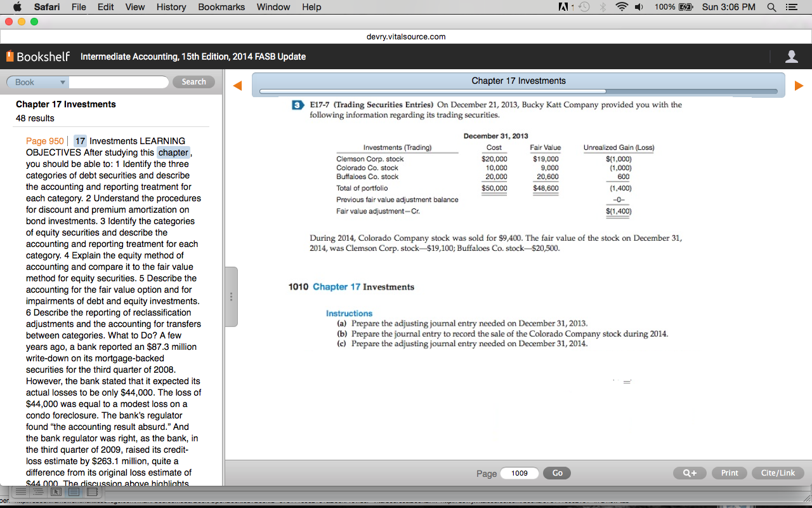Open the Page 950 search result link
The height and width of the screenshot is (508, 812).
[45, 141]
